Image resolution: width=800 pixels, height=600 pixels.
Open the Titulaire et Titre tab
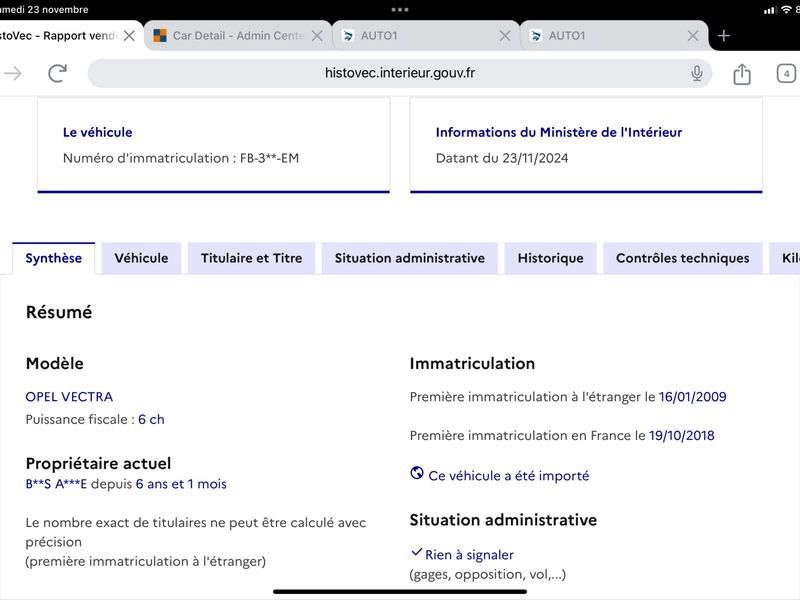(x=252, y=258)
